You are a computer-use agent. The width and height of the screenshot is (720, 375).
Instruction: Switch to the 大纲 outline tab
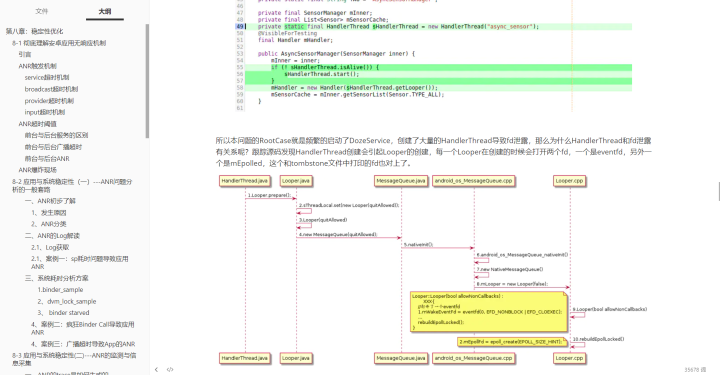click(105, 11)
